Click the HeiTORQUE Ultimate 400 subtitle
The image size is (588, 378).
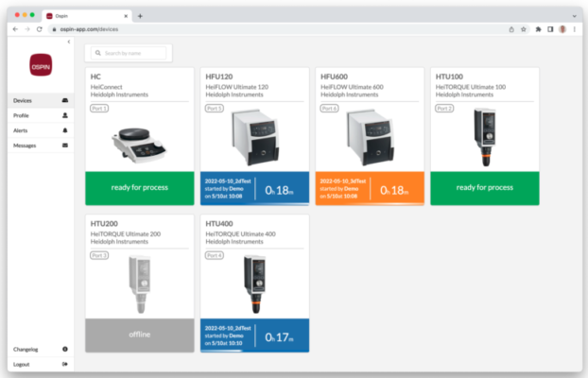point(240,234)
